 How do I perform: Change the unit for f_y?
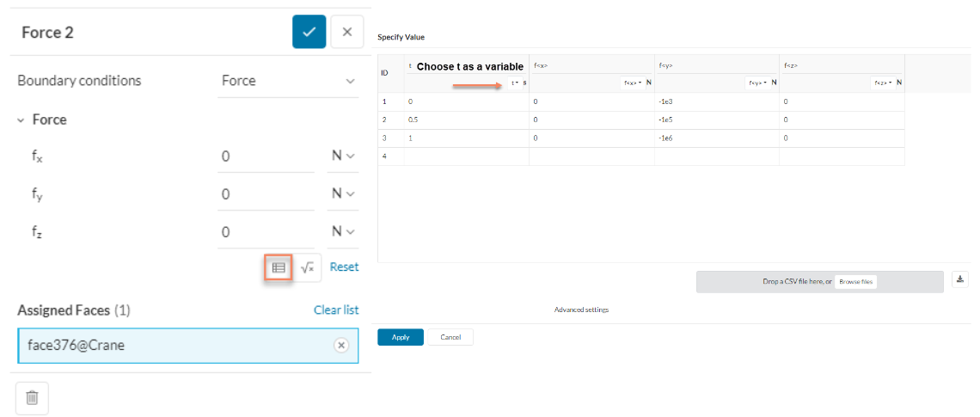[x=343, y=193]
